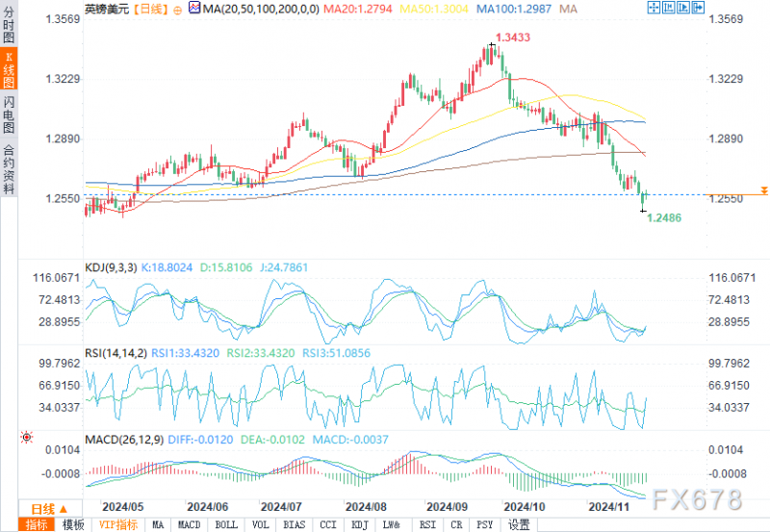Open 设置 settings button
This screenshot has width=770, height=532.
coord(519,524)
